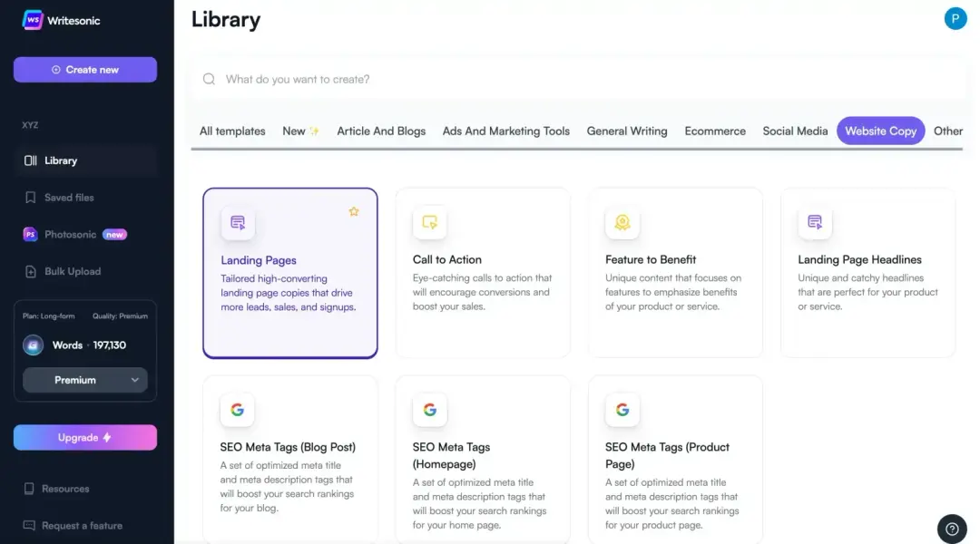980x544 pixels.
Task: Click the Landing Page Headlines card icon
Action: pyautogui.click(x=814, y=222)
